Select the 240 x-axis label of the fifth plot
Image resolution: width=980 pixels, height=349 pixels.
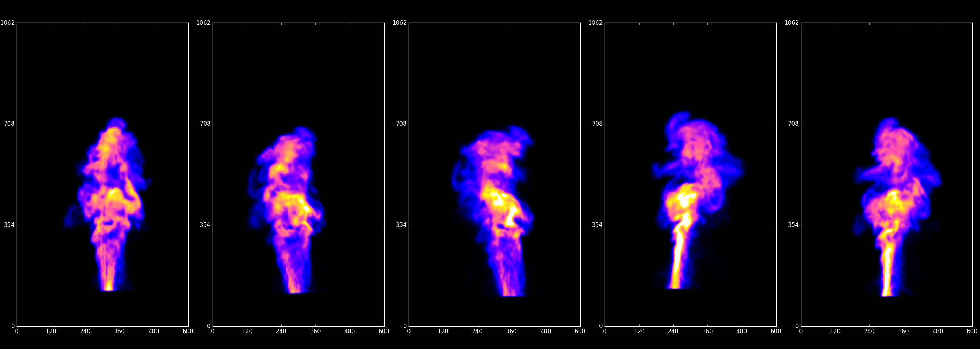click(x=869, y=332)
